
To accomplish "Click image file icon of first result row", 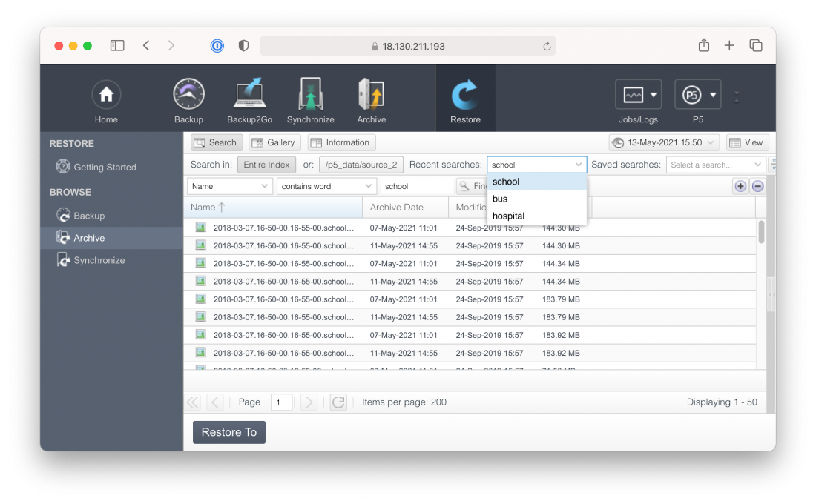I will 200,228.
